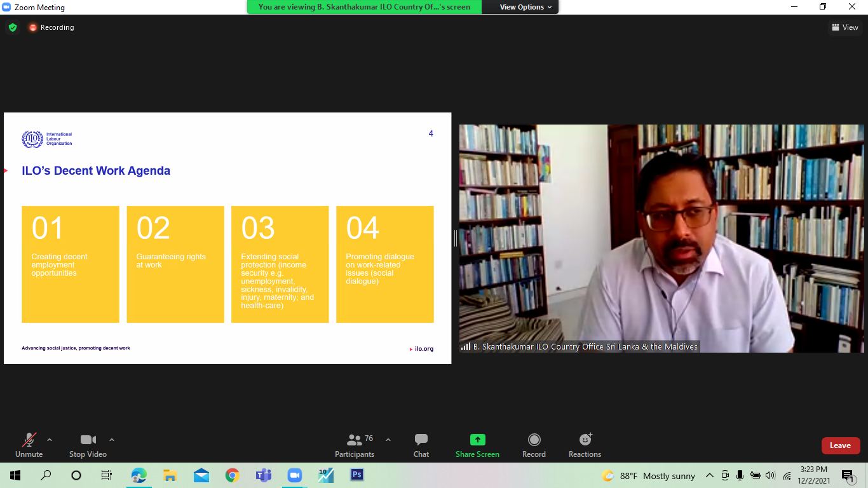Click the 'ILO's Decent Work Agenda' heading
Screen dimensions: 868x488
(96, 171)
